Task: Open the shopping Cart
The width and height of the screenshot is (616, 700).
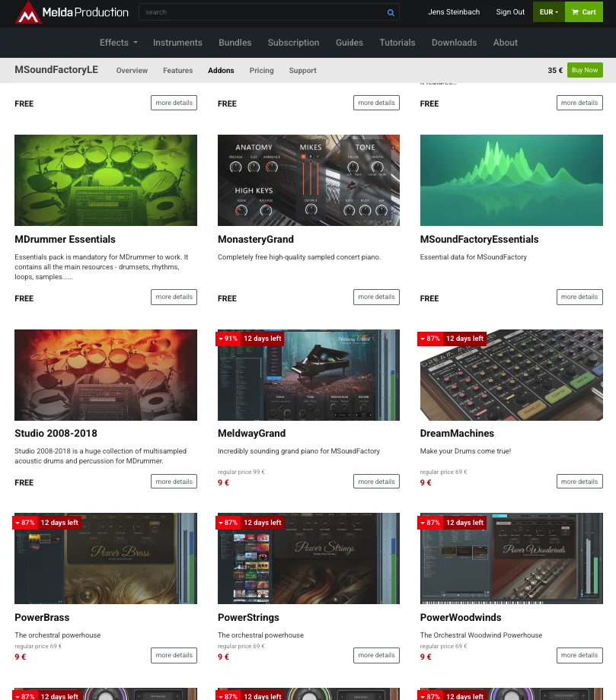Action: pos(584,12)
